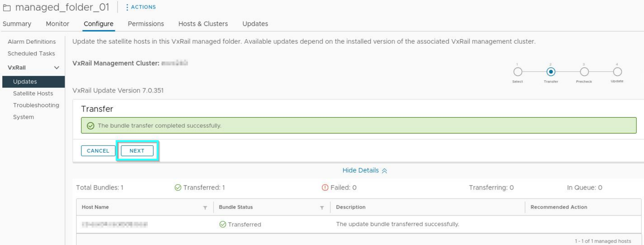The height and width of the screenshot is (245, 644).
Task: Click the VxRail Management Cluster label
Action: [116, 63]
